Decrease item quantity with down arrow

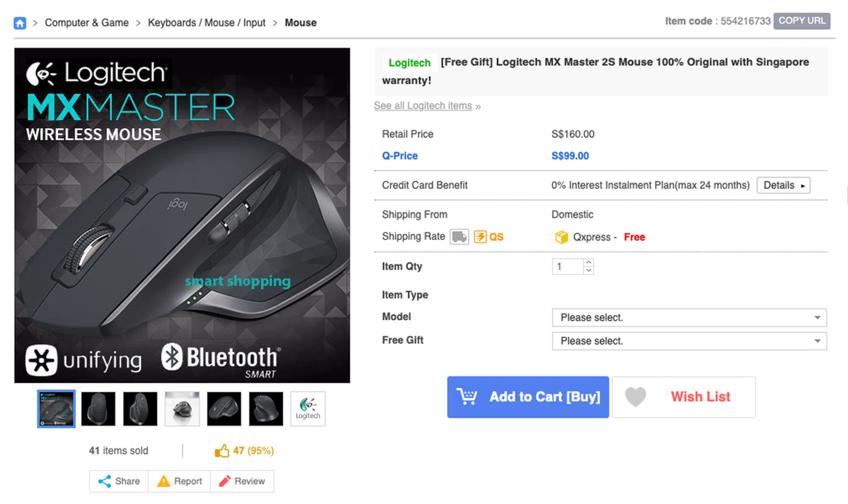point(588,271)
